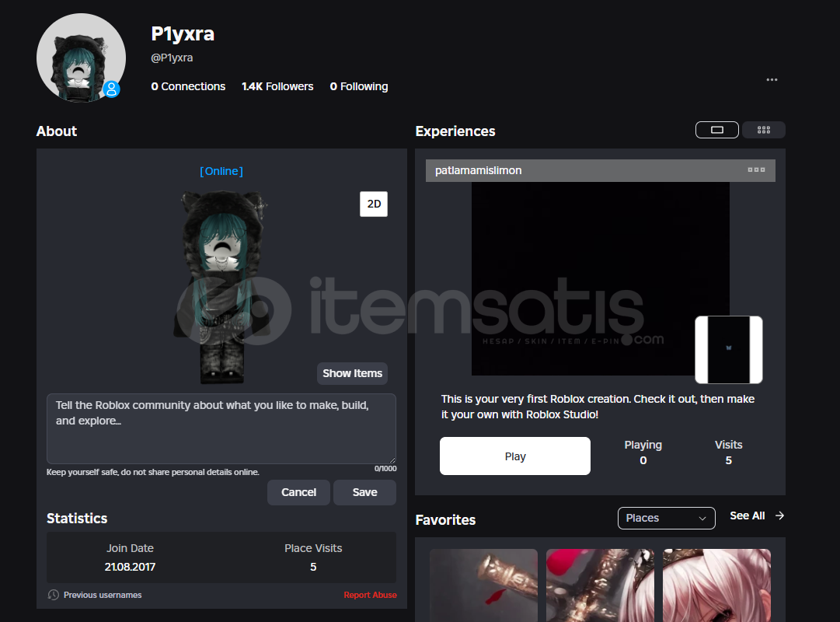Viewport: 840px width, 622px height.
Task: Switch Experiences to grid view
Action: pyautogui.click(x=763, y=130)
